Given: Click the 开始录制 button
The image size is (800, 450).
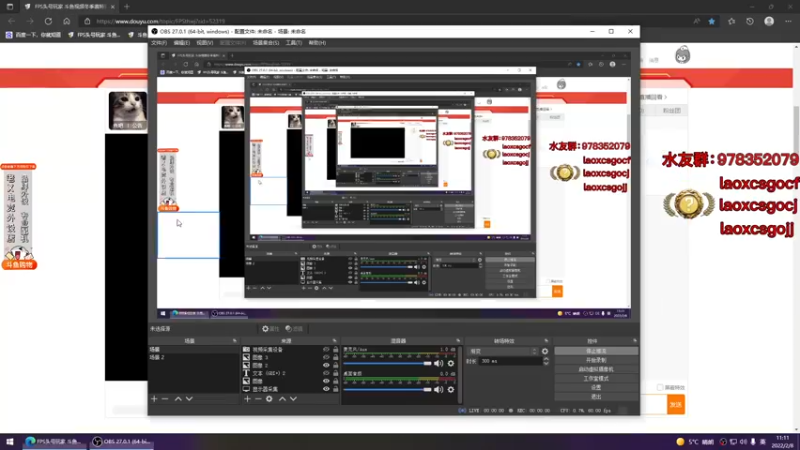Looking at the screenshot, I should tap(596, 360).
